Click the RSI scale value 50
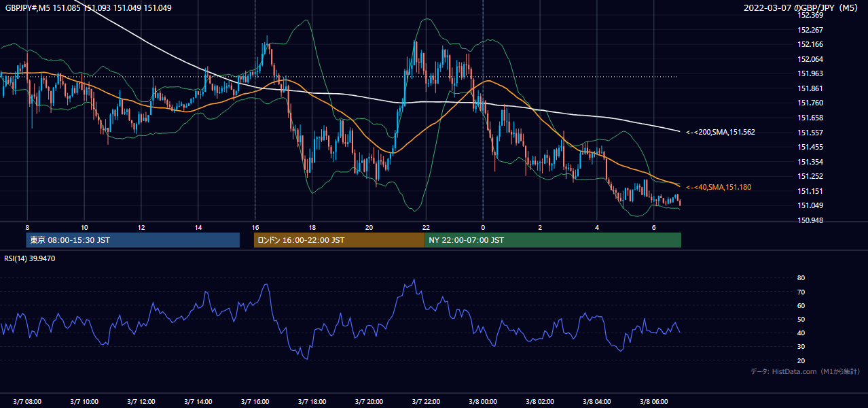 [x=801, y=319]
